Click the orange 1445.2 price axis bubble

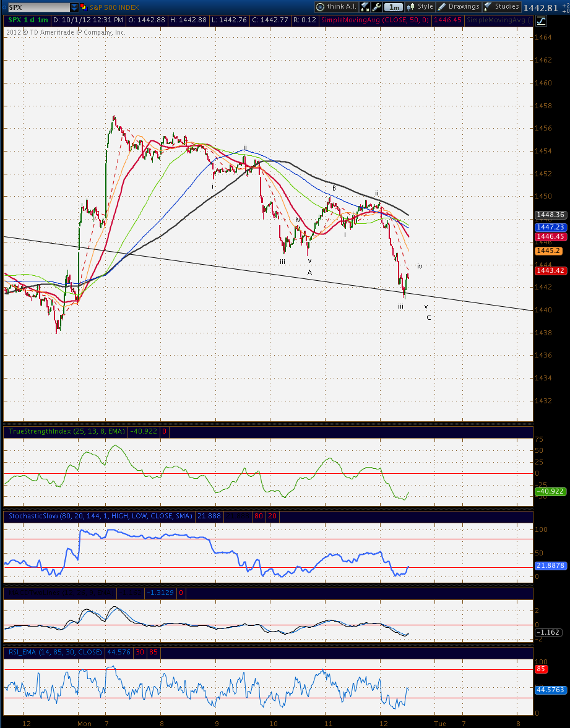[548, 251]
